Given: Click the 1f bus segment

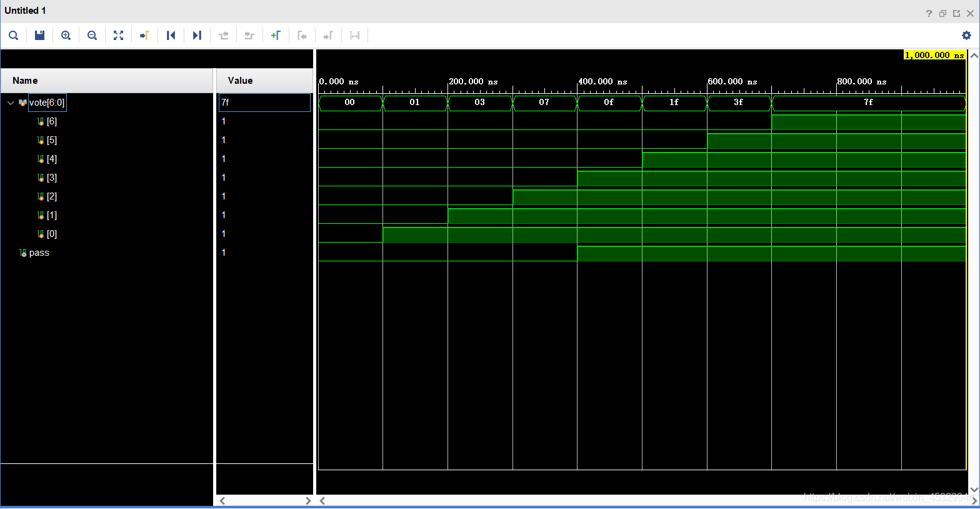Looking at the screenshot, I should 674,103.
